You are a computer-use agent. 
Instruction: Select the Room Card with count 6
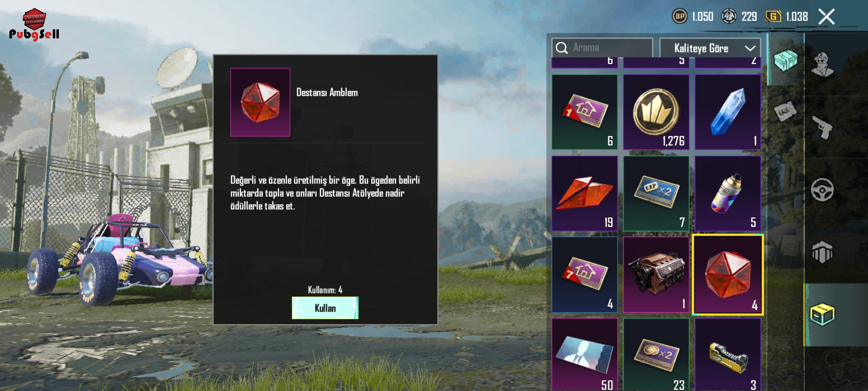[584, 112]
